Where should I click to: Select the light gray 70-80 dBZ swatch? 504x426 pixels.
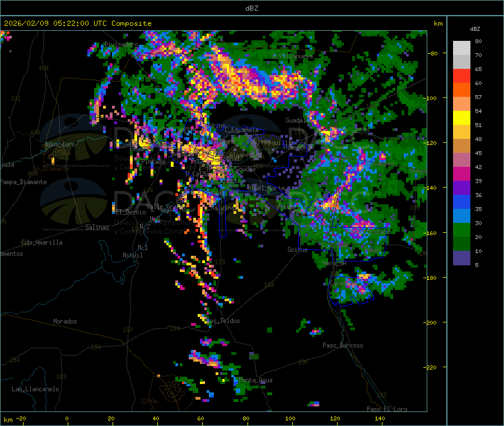pyautogui.click(x=461, y=48)
